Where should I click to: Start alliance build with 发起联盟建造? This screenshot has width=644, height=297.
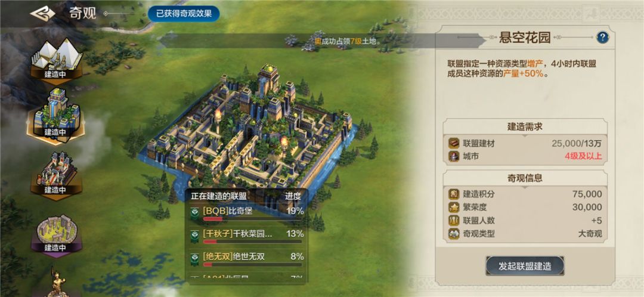(x=525, y=266)
